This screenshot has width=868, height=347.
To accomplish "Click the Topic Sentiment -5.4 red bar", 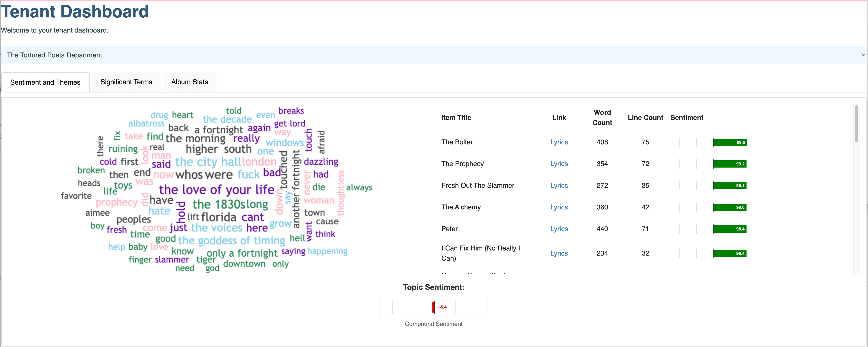I will 433,307.
